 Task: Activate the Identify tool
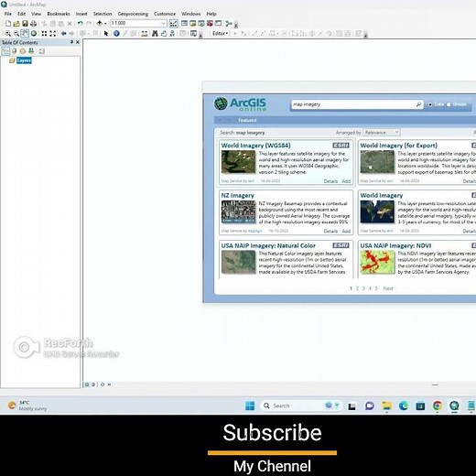(116, 34)
